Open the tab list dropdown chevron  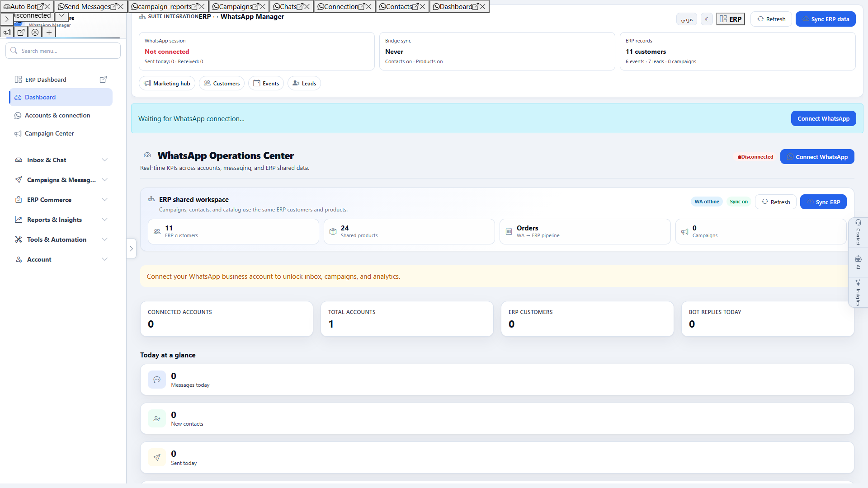click(x=61, y=16)
